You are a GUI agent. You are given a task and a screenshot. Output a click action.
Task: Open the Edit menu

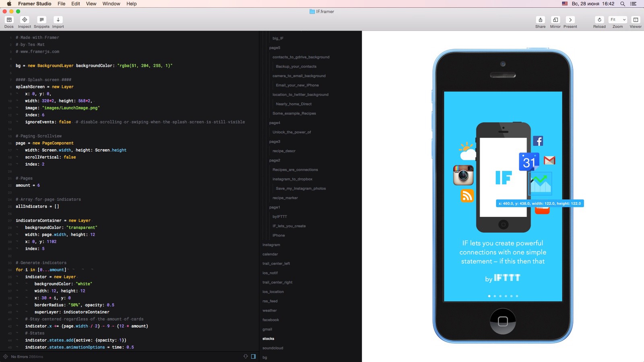[x=76, y=4]
